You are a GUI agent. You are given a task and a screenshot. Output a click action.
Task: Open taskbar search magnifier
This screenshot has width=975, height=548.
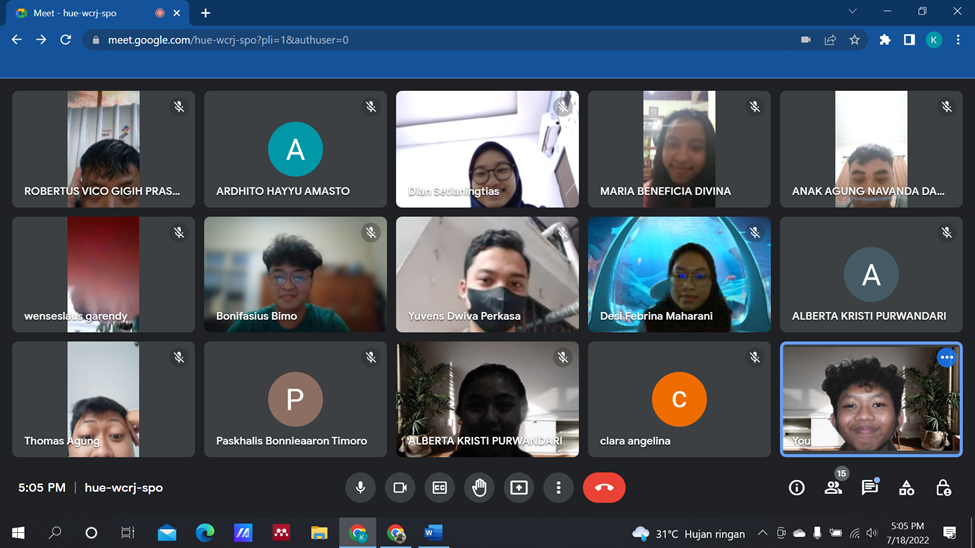55,533
